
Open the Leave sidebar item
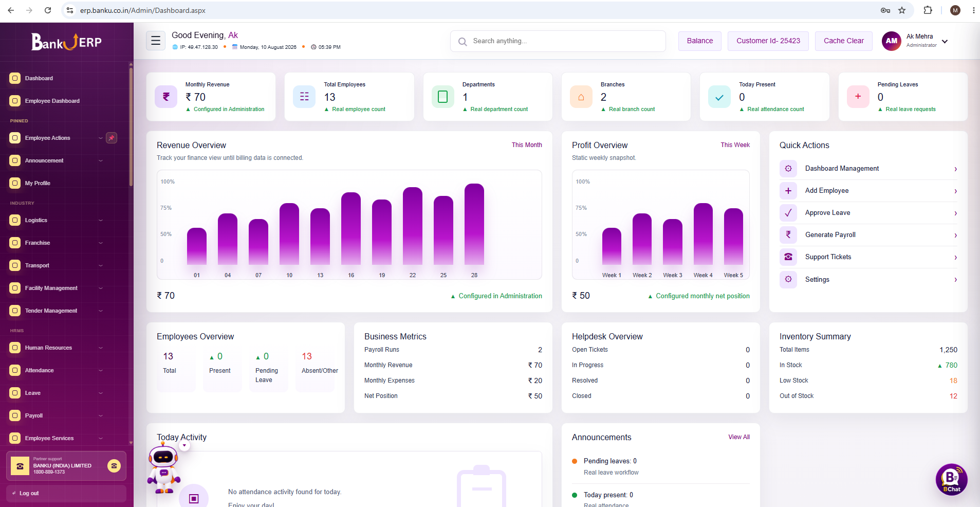[x=64, y=393]
